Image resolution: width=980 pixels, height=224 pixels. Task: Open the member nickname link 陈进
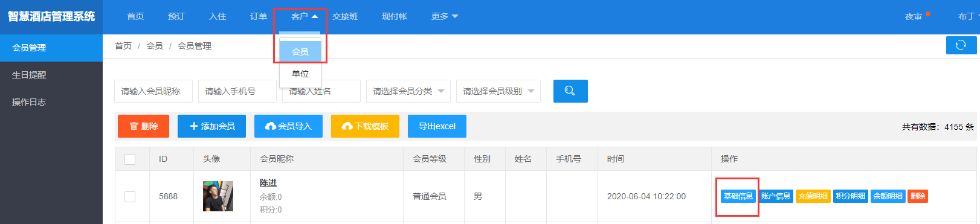tap(268, 182)
